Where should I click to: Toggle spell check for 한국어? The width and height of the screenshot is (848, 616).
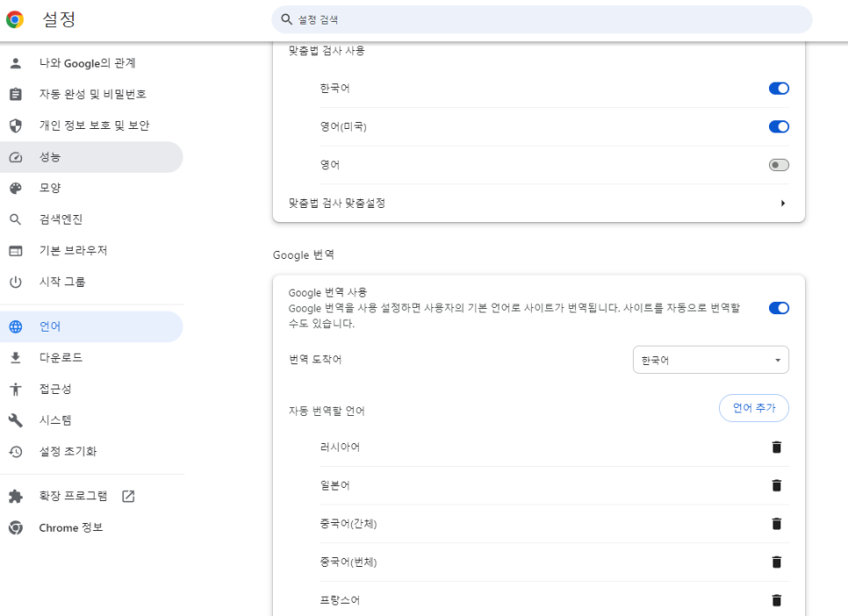pyautogui.click(x=779, y=88)
